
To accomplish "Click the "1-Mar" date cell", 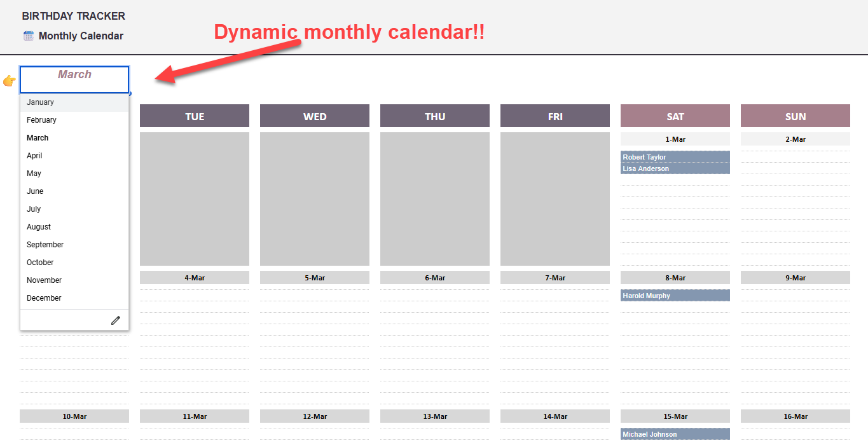I will 675,139.
